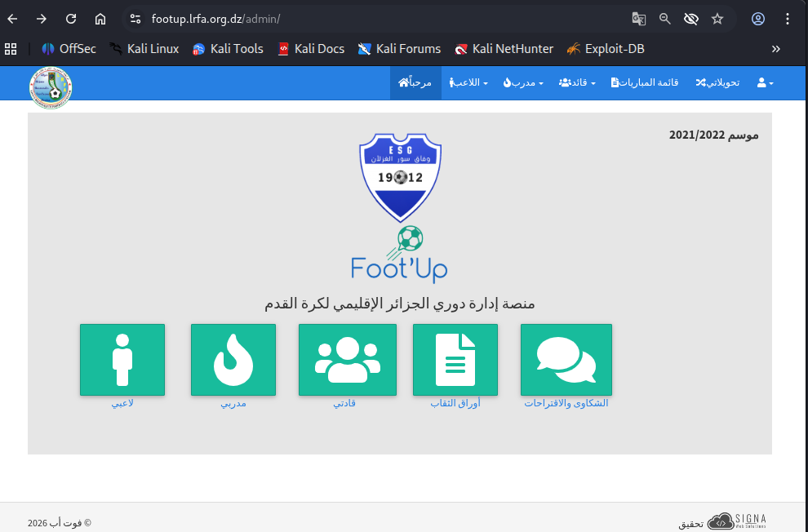808x532 pixels.
Task: Open the Exploit-DB bookmark
Action: point(605,49)
